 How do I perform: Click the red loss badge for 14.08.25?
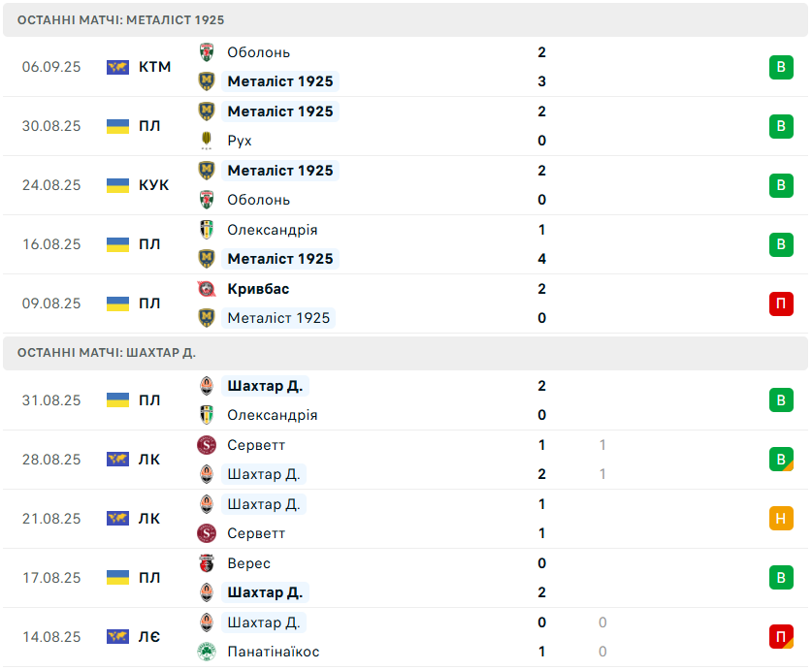click(x=781, y=637)
